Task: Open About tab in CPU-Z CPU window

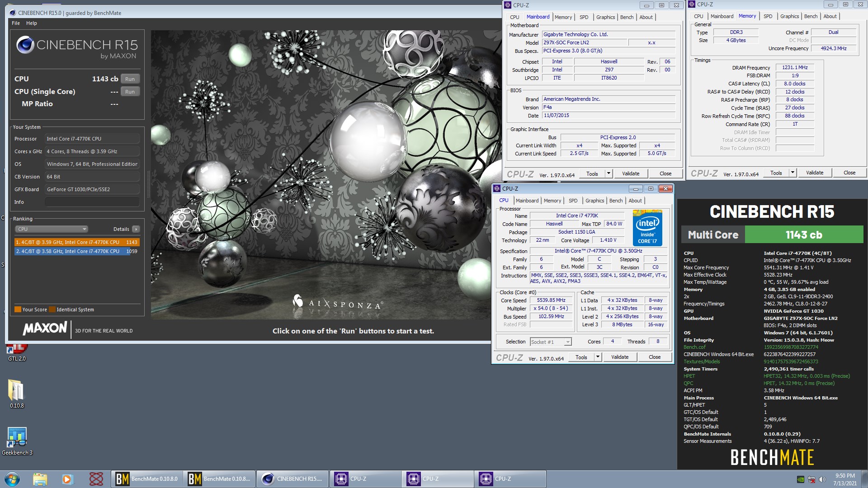Action: [x=635, y=201]
